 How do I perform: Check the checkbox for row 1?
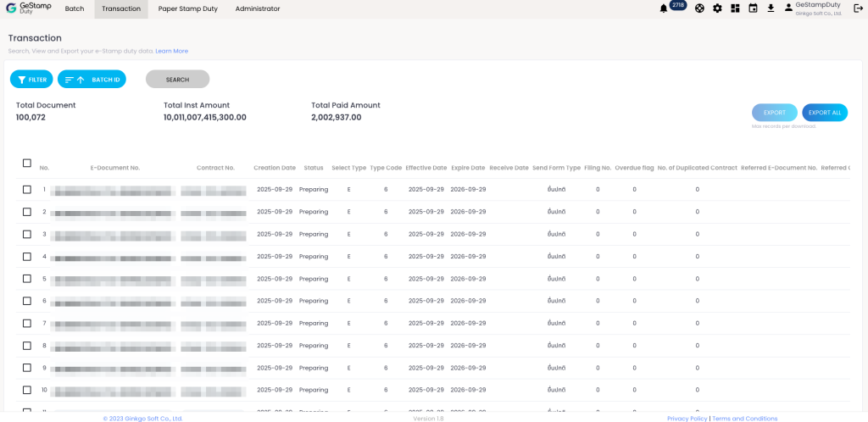pos(27,190)
